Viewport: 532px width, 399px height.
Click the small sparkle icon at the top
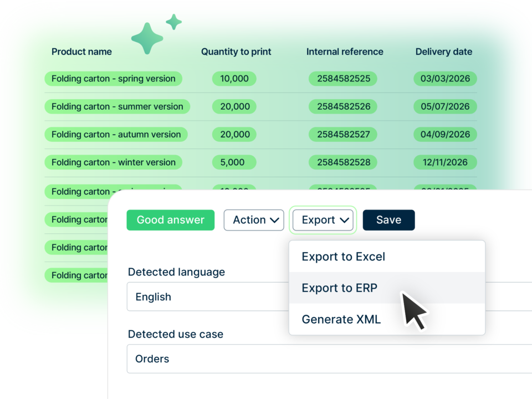tap(173, 22)
